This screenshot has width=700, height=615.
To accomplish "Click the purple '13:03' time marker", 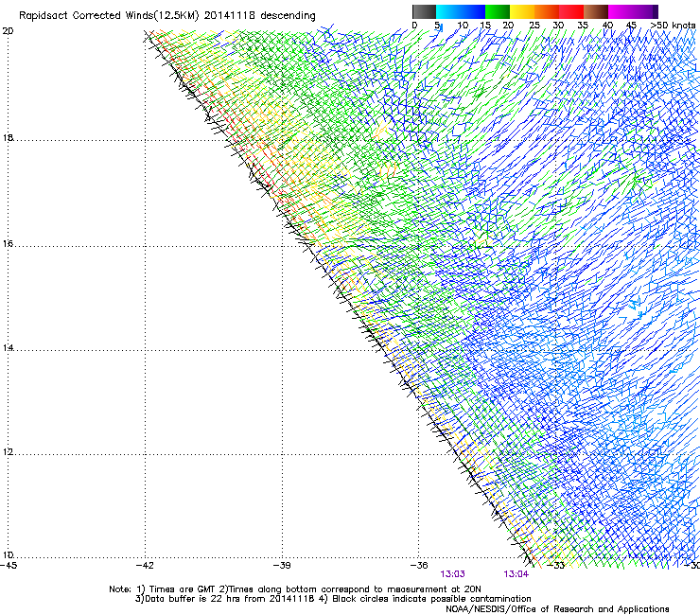I will point(453,574).
